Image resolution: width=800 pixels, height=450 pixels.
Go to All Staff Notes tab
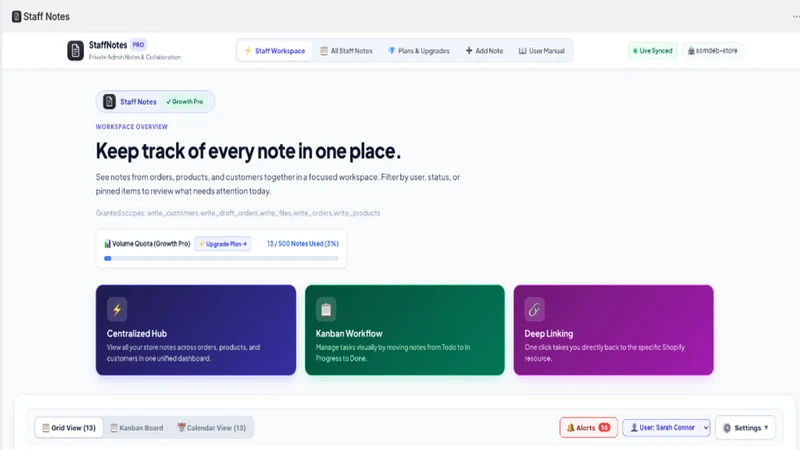(346, 51)
